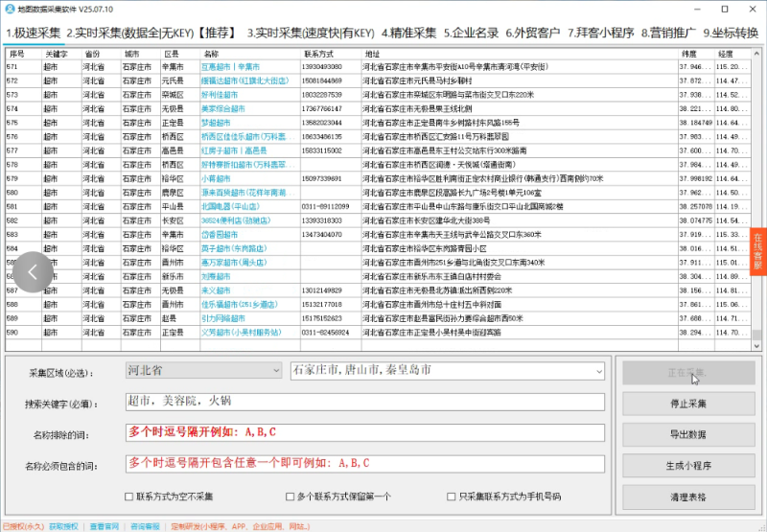Click the 名称 column header
Viewport: 767px width, 532px height.
point(250,54)
